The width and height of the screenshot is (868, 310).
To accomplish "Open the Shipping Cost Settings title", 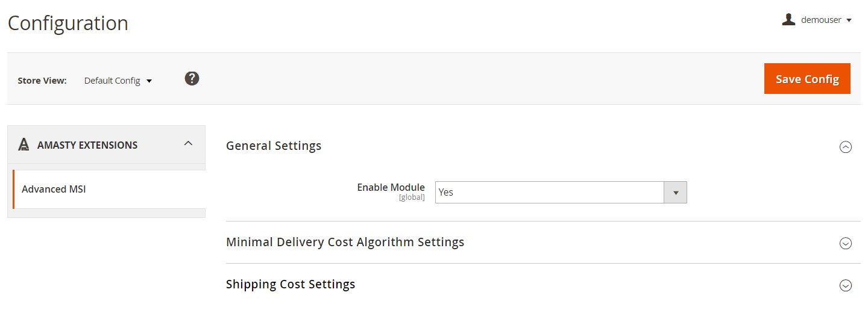I will tap(291, 284).
